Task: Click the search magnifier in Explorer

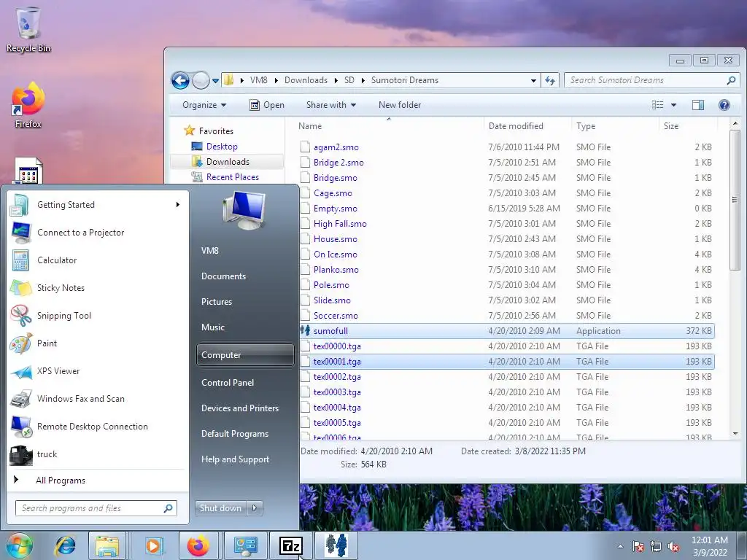Action: tap(731, 80)
